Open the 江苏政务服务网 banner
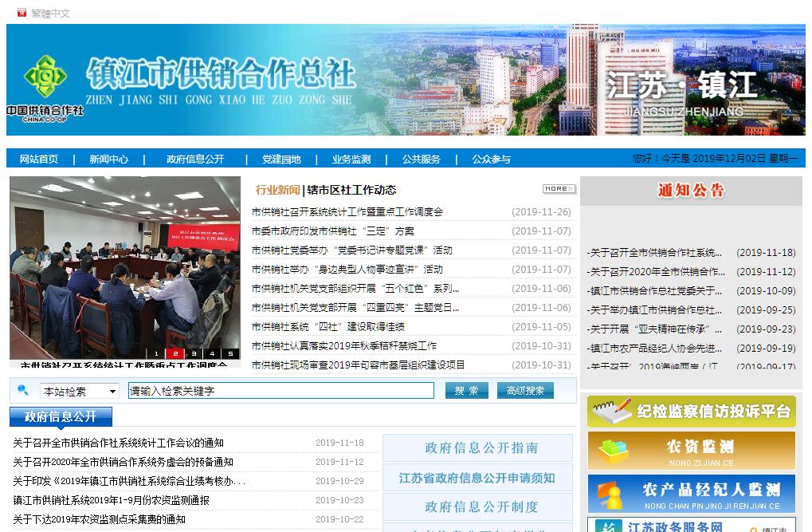This screenshot has width=812, height=532. pos(691,526)
